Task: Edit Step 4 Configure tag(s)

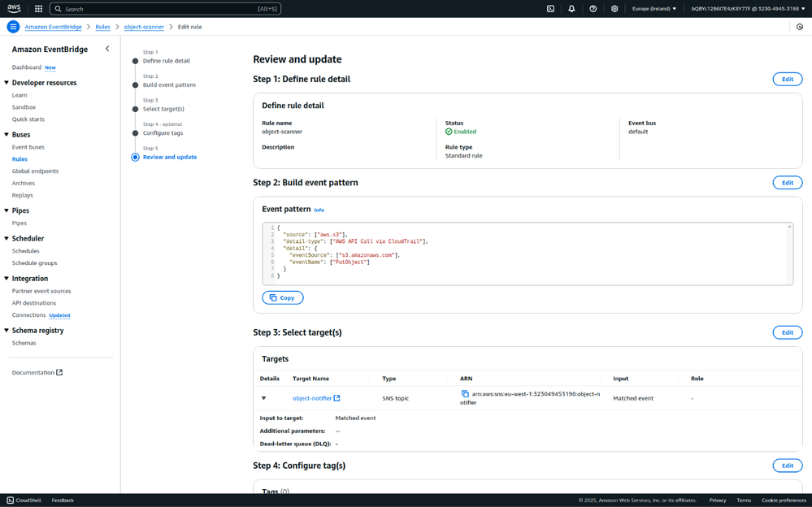Action: click(x=787, y=466)
